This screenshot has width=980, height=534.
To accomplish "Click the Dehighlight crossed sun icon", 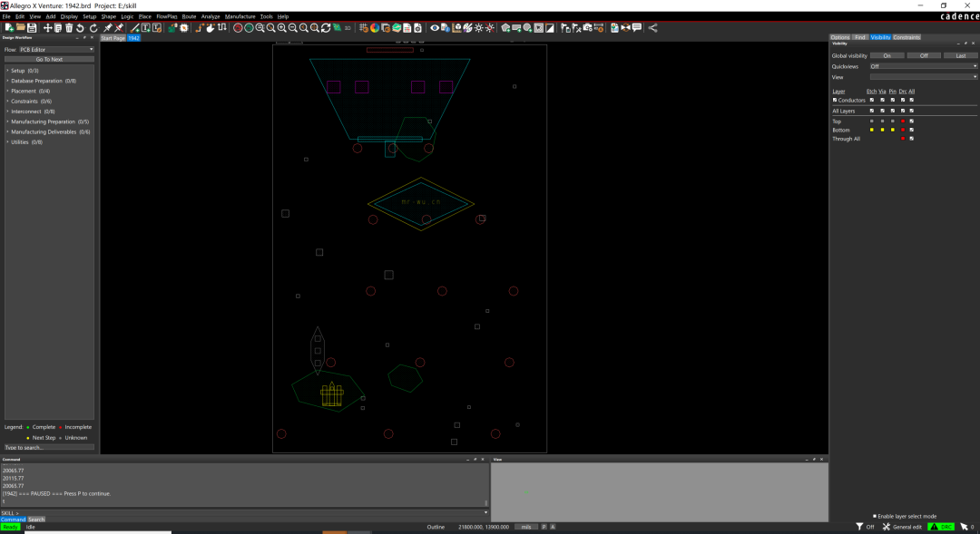I will [489, 27].
